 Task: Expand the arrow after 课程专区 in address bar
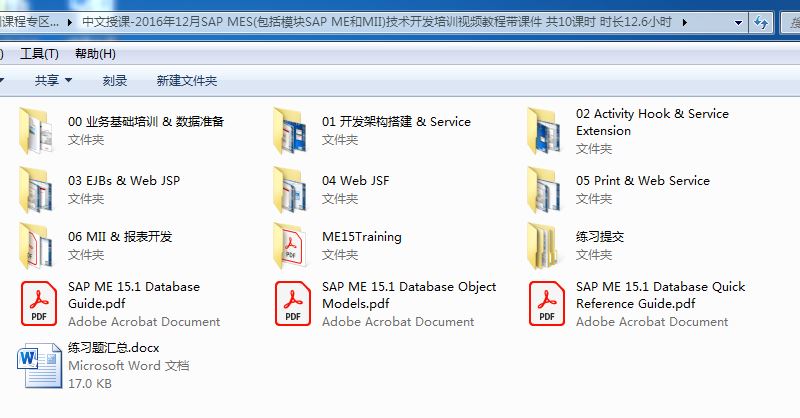[70, 22]
